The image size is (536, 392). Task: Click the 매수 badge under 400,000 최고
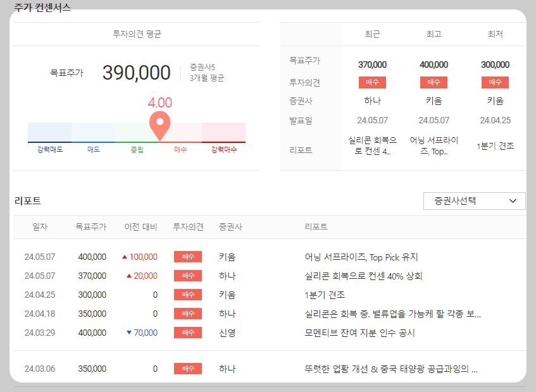click(433, 82)
